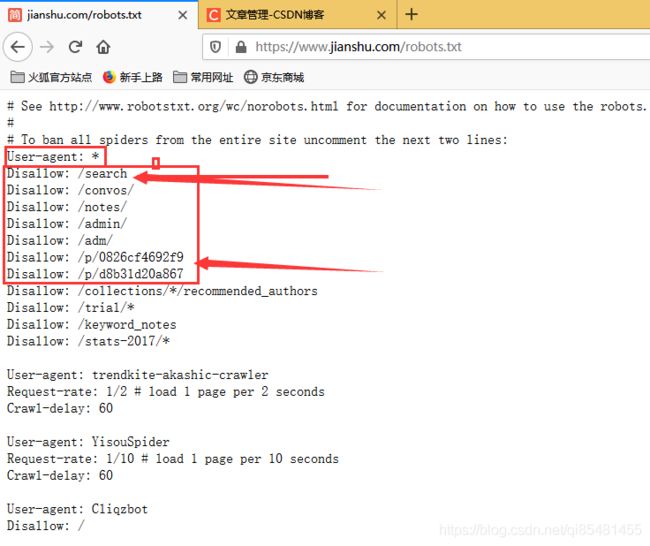This screenshot has height=546, width=650.
Task: Click the 'User-agent: *' line
Action: pos(53,157)
